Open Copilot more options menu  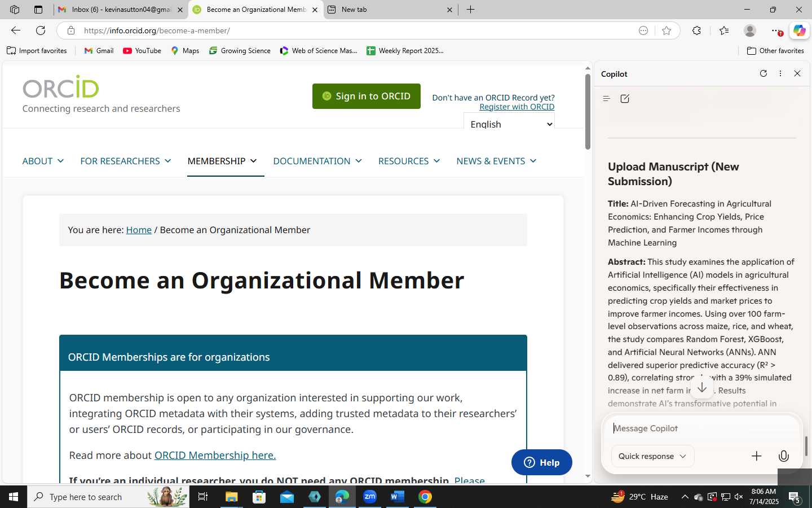click(x=780, y=73)
